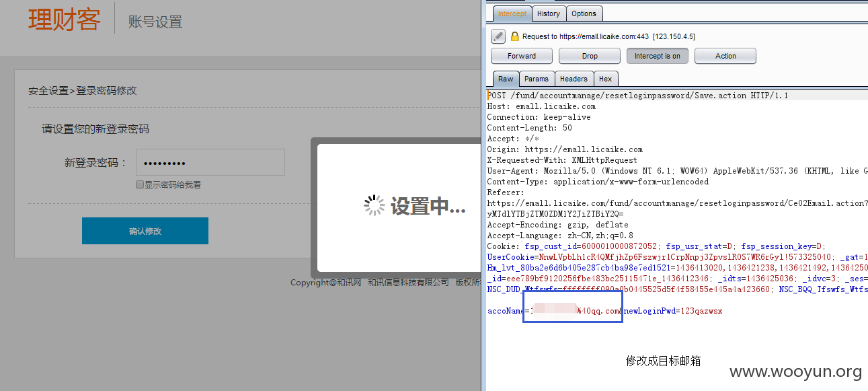This screenshot has width=868, height=391.
Task: Click the Accept-Language header line
Action: [x=560, y=236]
